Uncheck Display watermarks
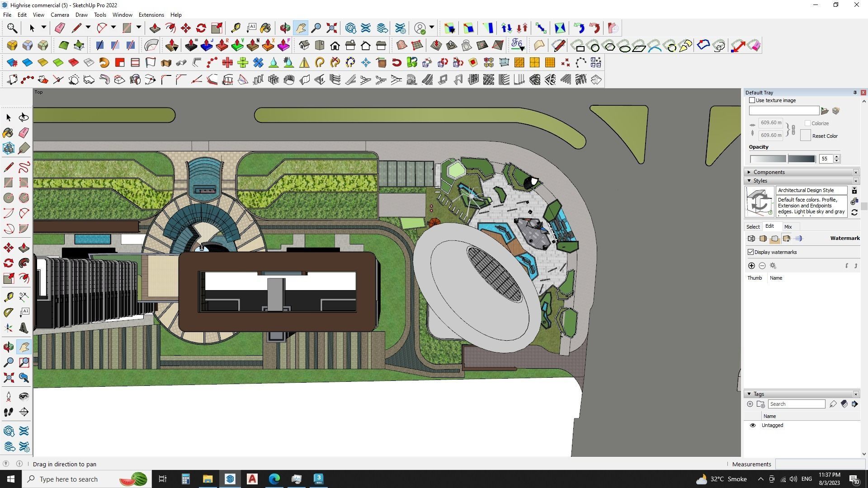The image size is (868, 488). pos(751,252)
